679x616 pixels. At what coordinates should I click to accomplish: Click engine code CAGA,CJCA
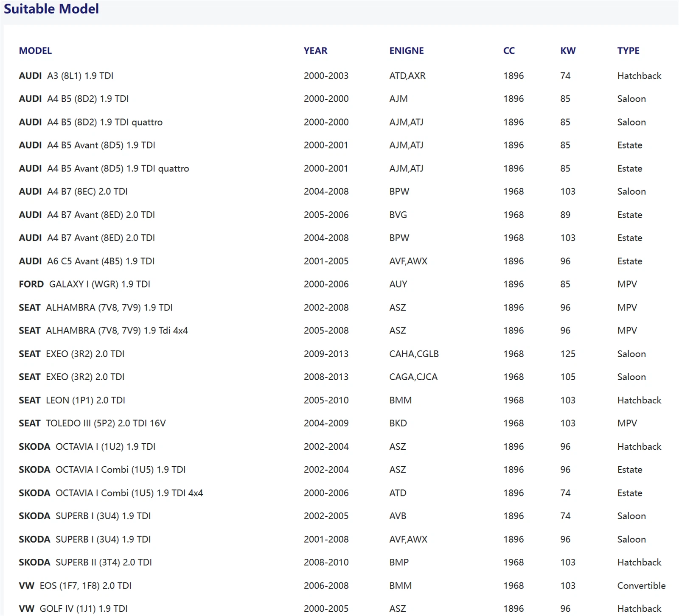tap(413, 377)
